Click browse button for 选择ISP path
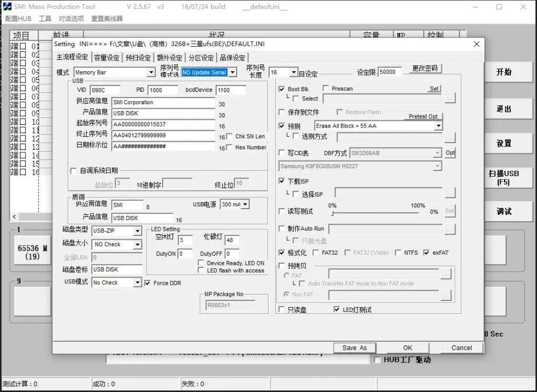 click(450, 194)
